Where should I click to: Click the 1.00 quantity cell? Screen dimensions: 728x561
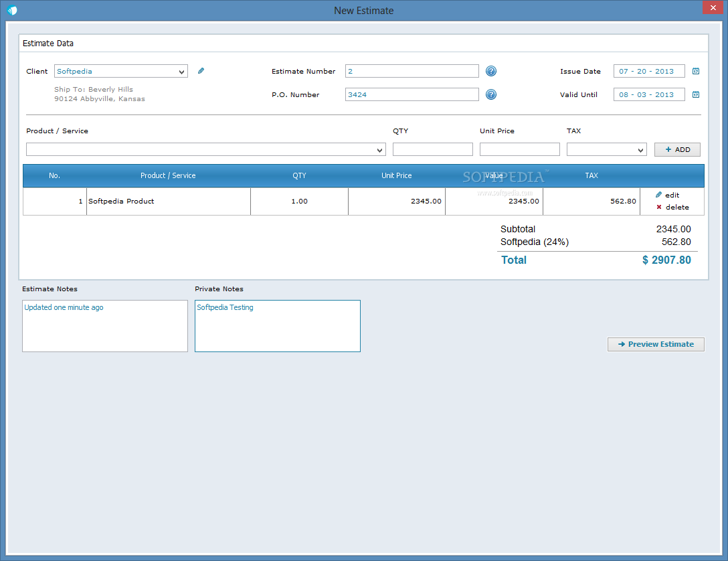pyautogui.click(x=300, y=201)
